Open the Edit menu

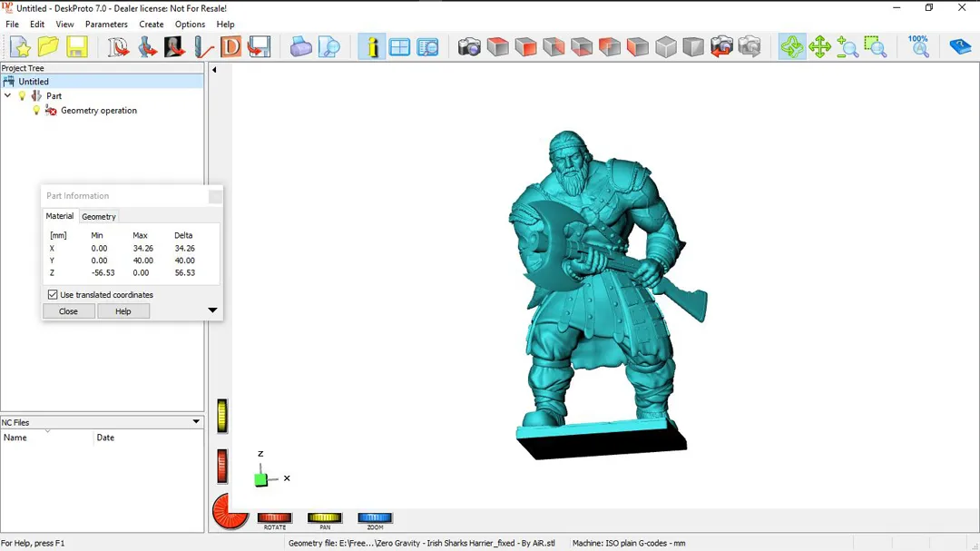pos(37,25)
